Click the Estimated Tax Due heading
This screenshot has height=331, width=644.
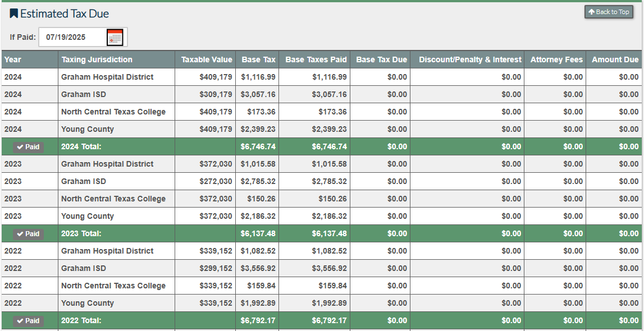[x=65, y=13]
